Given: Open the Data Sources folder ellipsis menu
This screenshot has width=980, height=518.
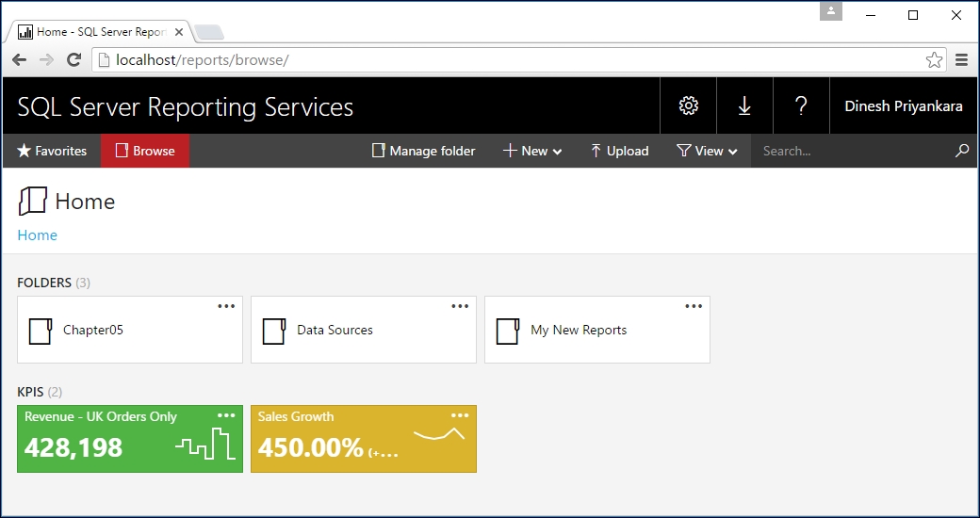Looking at the screenshot, I should [460, 306].
